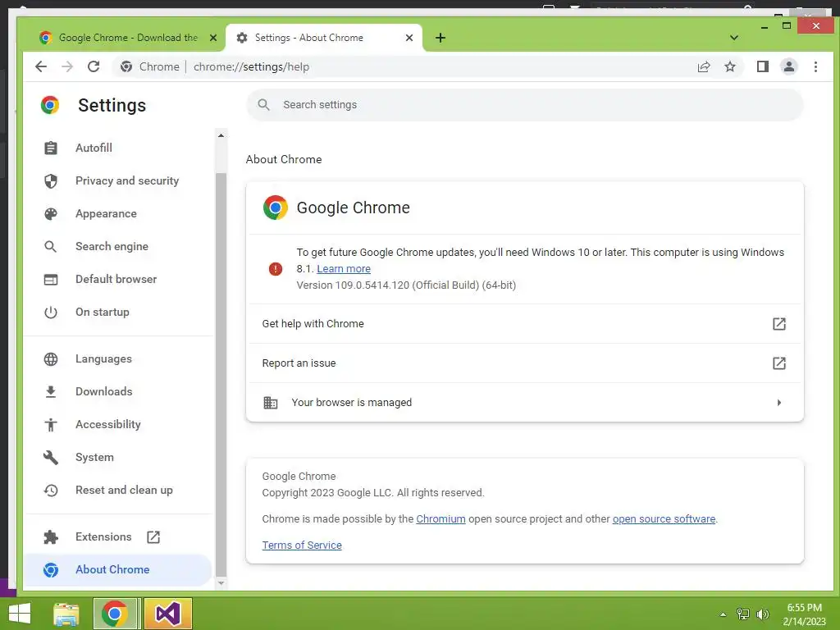Select the Settings - About Chrome tab
The image size is (840, 630).
(x=323, y=38)
